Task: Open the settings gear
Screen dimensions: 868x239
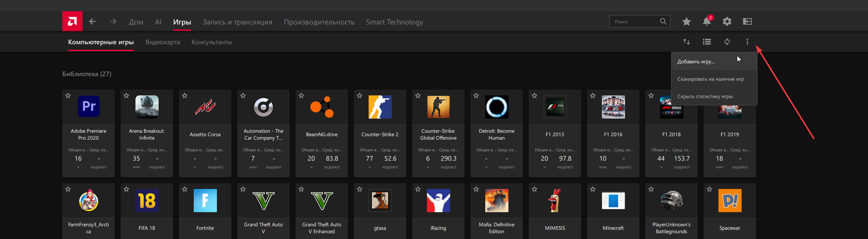Action: [727, 22]
